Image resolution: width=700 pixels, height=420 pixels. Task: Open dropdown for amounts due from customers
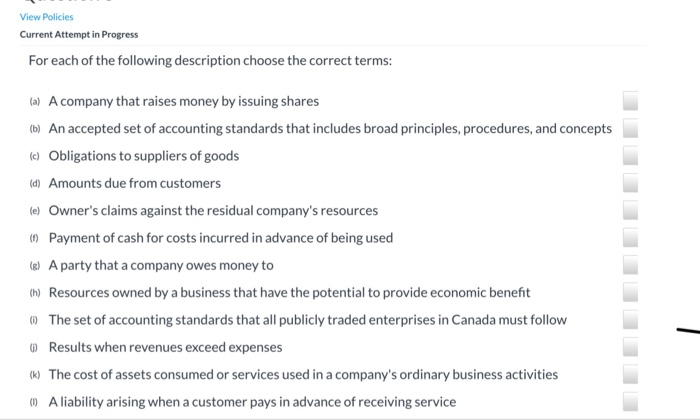(630, 183)
